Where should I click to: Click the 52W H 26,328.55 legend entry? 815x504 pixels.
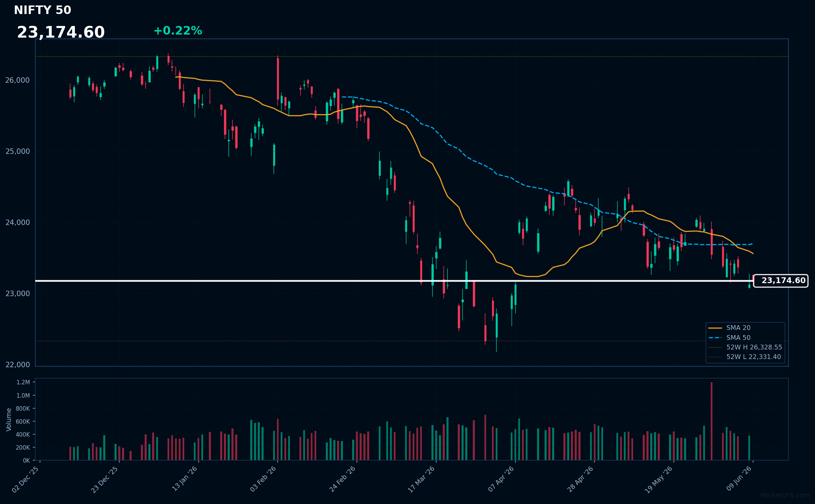(745, 347)
